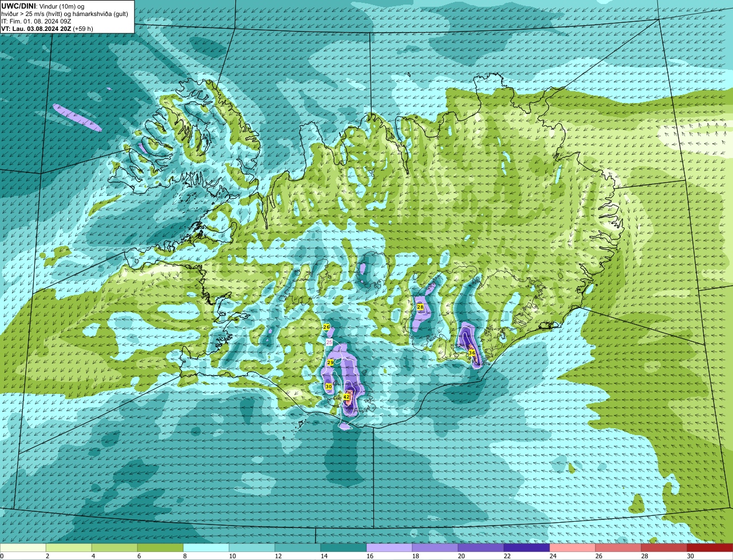This screenshot has height=560, width=733.
Task: Click the 10–12 legend color swatch
Action: [252, 547]
